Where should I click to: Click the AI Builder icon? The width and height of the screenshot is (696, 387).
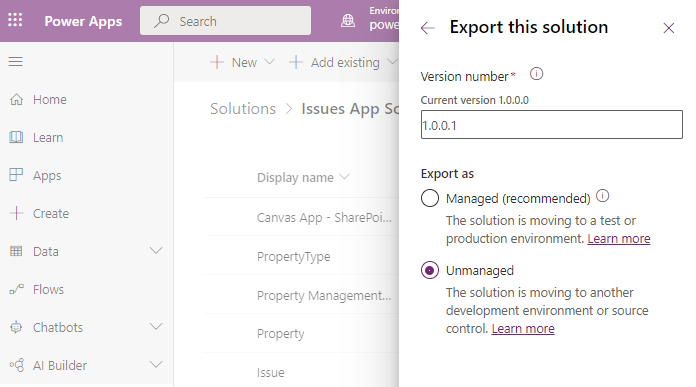pos(17,365)
